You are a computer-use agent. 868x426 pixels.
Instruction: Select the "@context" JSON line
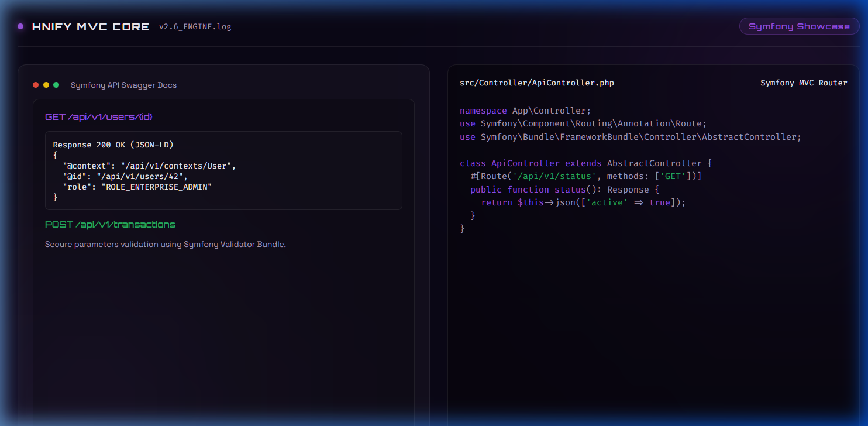click(x=149, y=166)
